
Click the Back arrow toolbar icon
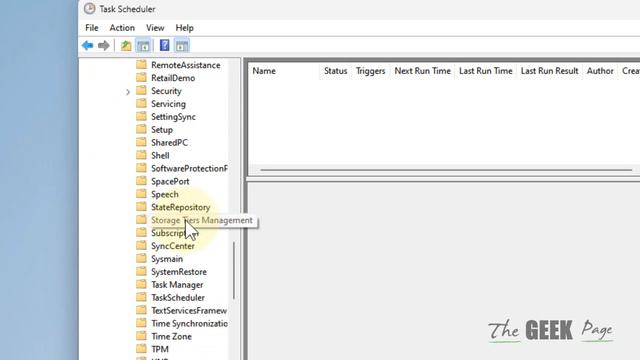coord(87,45)
